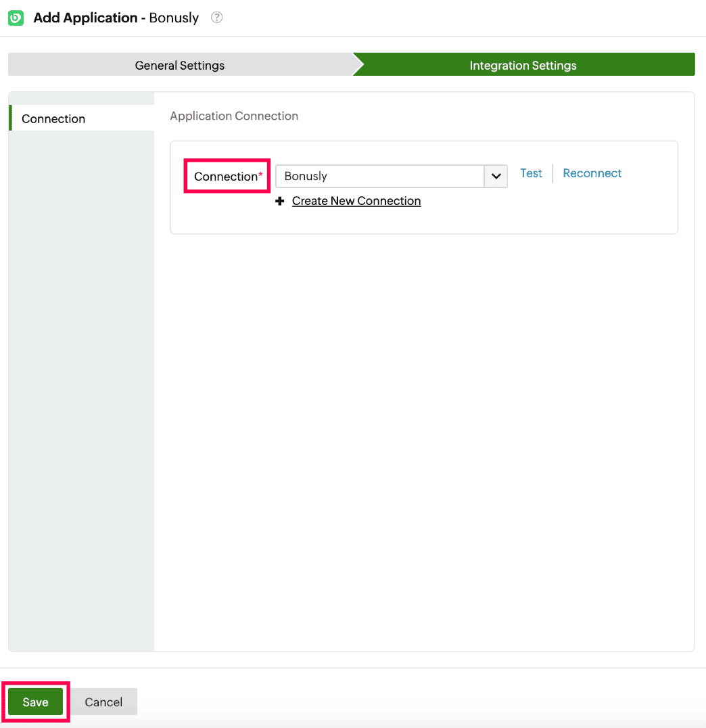Select the Bonusly connection combo box field

[x=392, y=177]
